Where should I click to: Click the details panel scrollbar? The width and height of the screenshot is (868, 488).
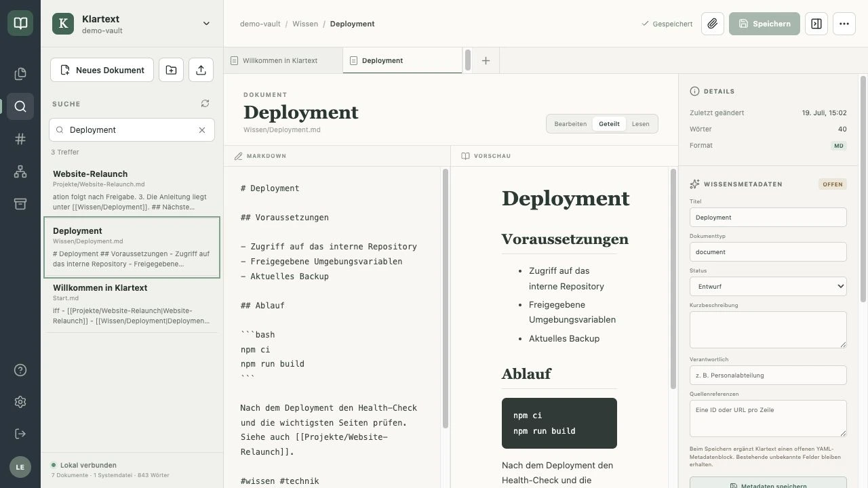click(x=863, y=188)
